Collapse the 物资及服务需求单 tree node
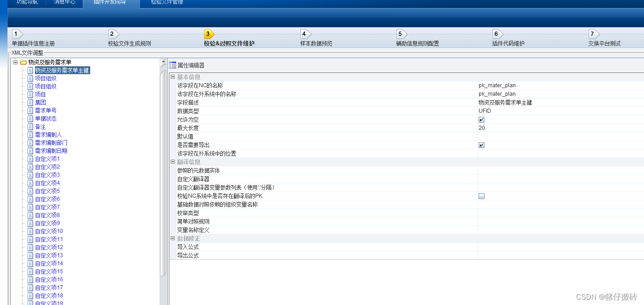The height and width of the screenshot is (305, 644). pos(15,62)
